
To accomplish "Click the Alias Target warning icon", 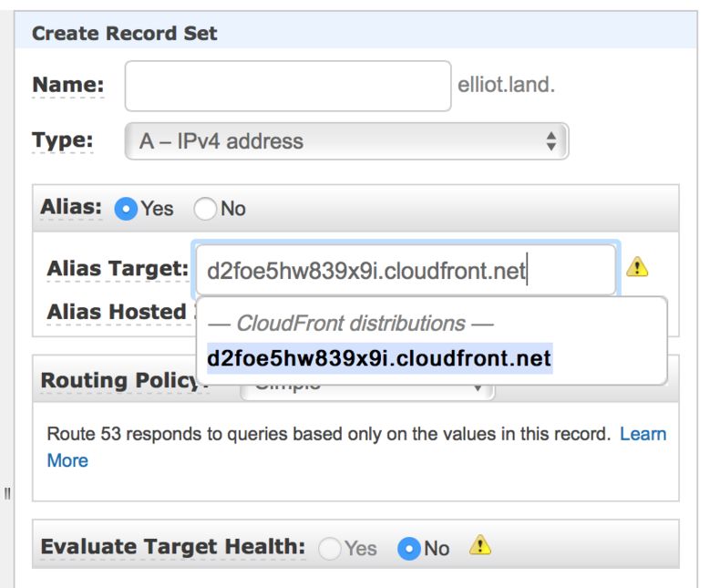I will (x=637, y=268).
